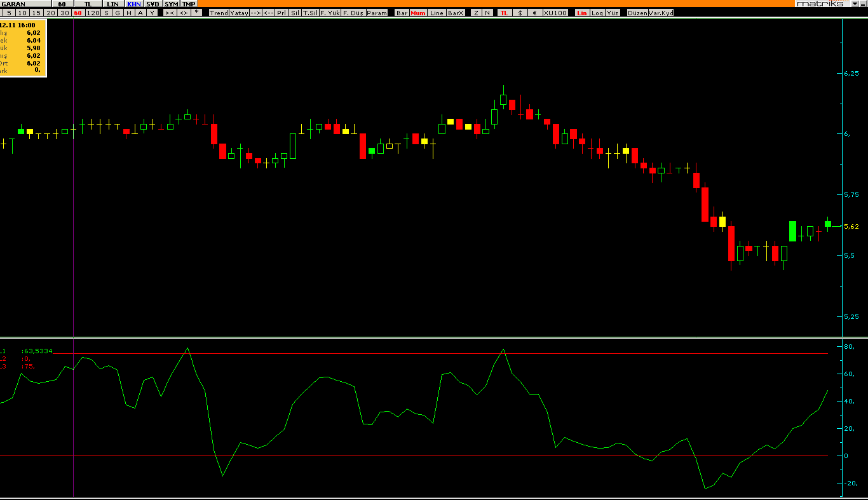Click the LIN header button
This screenshot has height=500, width=868.
pyautogui.click(x=112, y=4)
